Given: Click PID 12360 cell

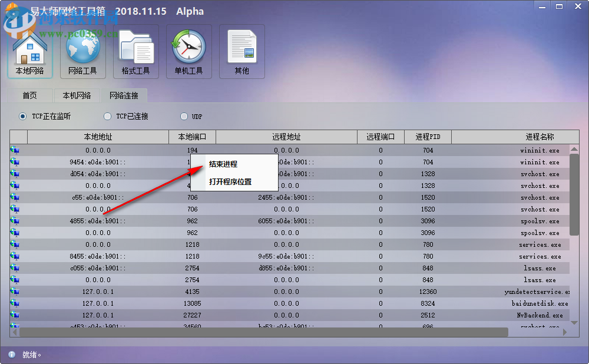Looking at the screenshot, I should pyautogui.click(x=428, y=292).
